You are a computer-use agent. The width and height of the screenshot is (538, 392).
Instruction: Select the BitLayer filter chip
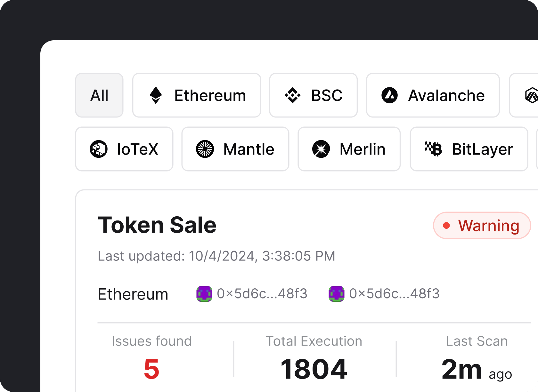(469, 149)
